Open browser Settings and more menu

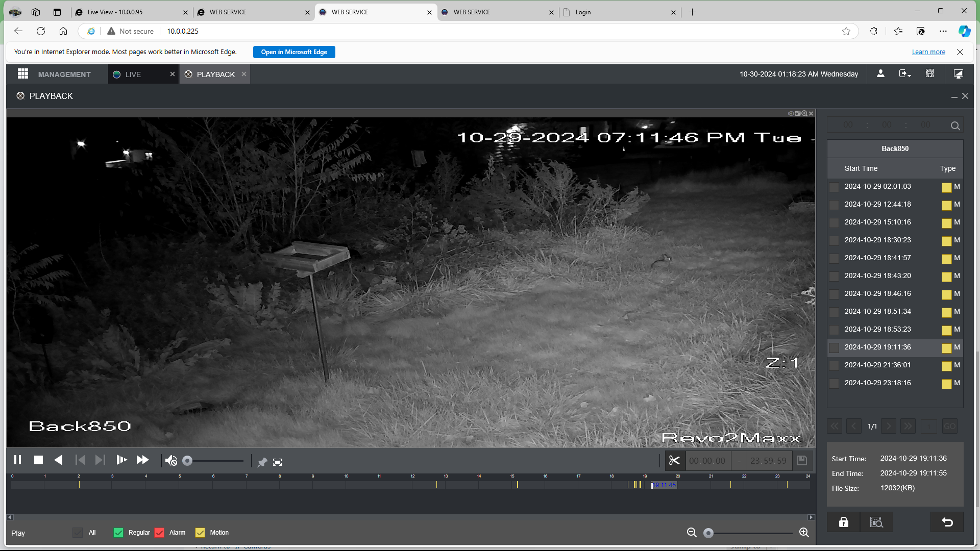click(x=943, y=31)
